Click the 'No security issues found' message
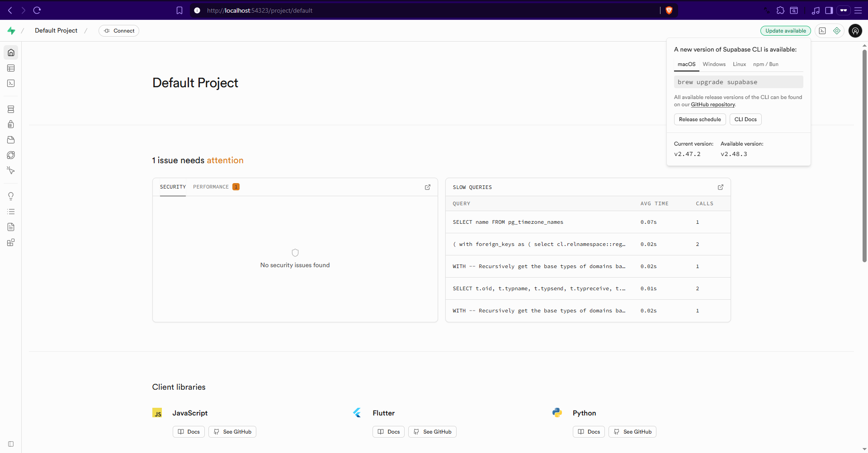The height and width of the screenshot is (453, 868). (295, 265)
